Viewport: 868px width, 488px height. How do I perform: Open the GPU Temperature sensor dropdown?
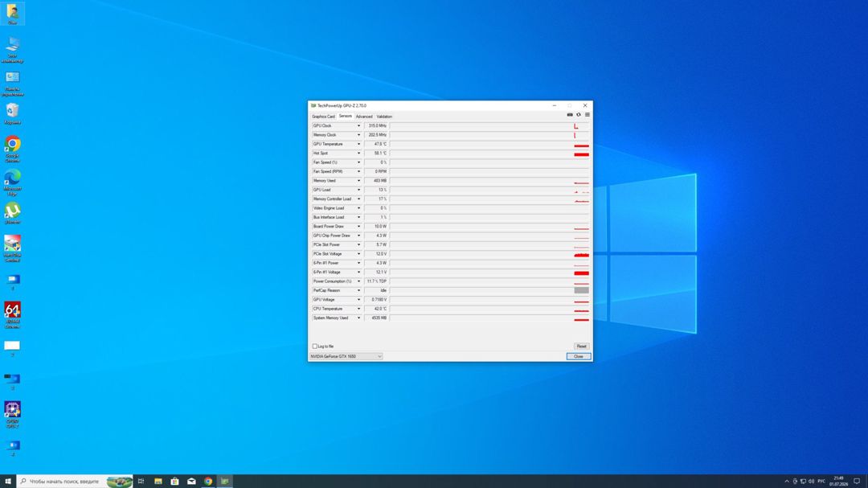[x=358, y=144]
